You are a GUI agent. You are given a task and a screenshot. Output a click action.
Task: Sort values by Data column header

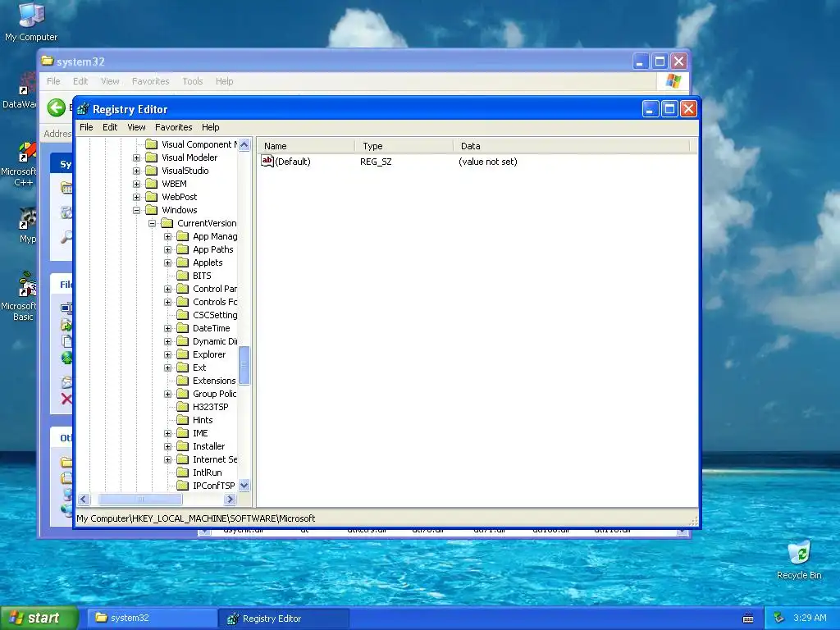tap(572, 146)
